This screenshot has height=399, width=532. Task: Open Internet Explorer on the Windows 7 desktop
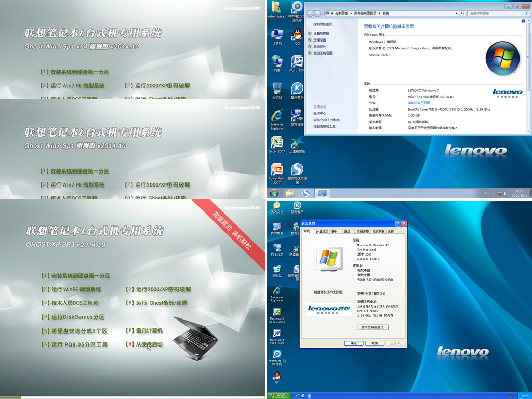pos(277,120)
